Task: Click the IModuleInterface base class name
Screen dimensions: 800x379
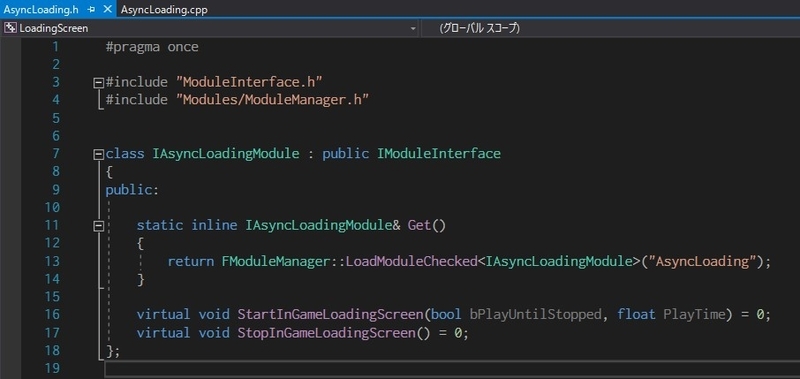Action: tap(439, 154)
